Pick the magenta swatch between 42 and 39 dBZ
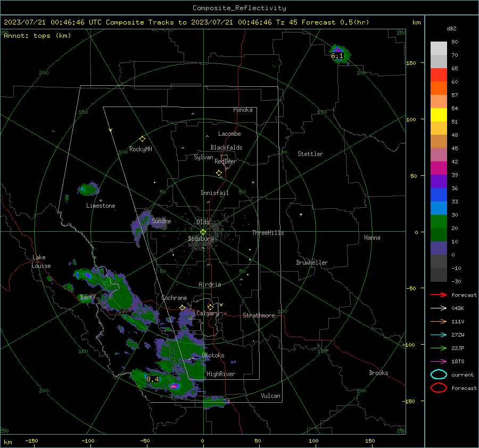This screenshot has height=448, width=479. (x=439, y=168)
